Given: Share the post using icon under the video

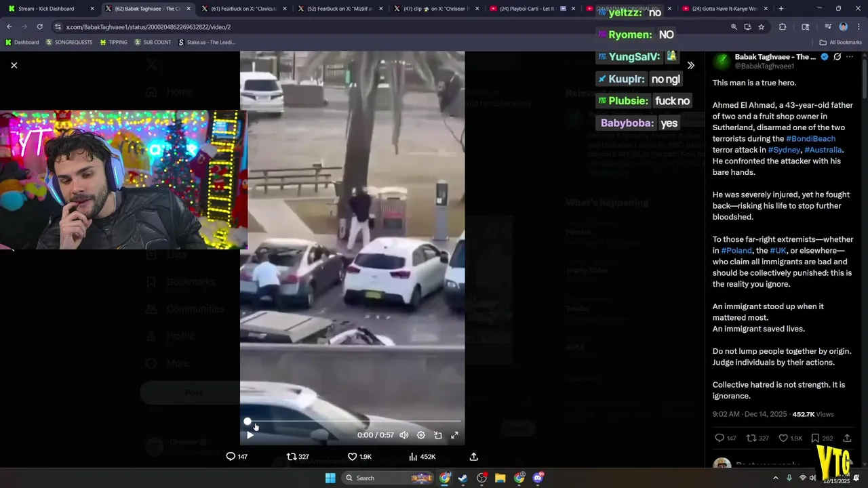Looking at the screenshot, I should (x=473, y=457).
